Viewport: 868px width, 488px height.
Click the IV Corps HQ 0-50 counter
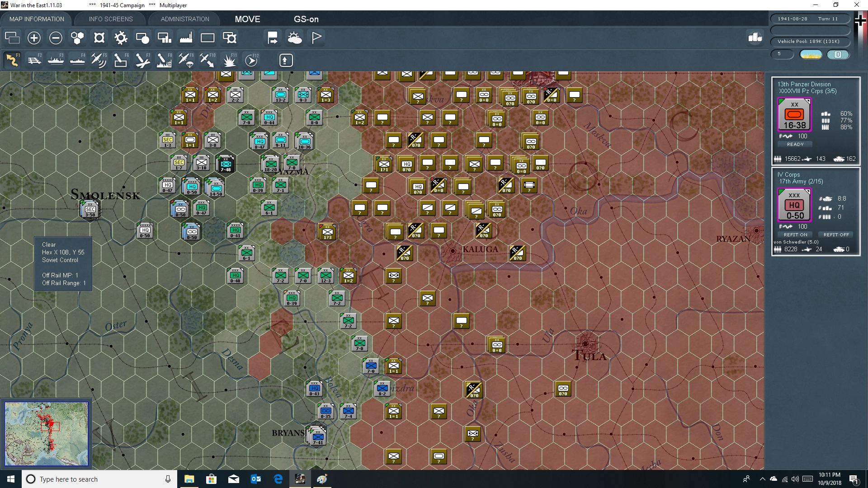pos(794,205)
